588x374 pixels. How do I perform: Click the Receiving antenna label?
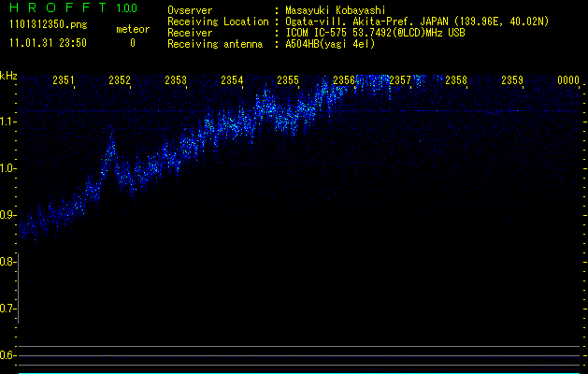coord(215,44)
